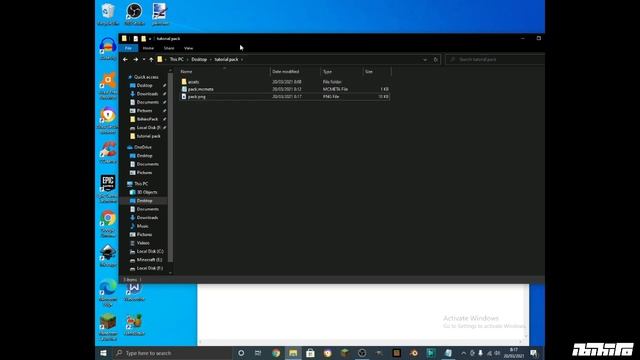Sort files by the Name column

(224, 72)
